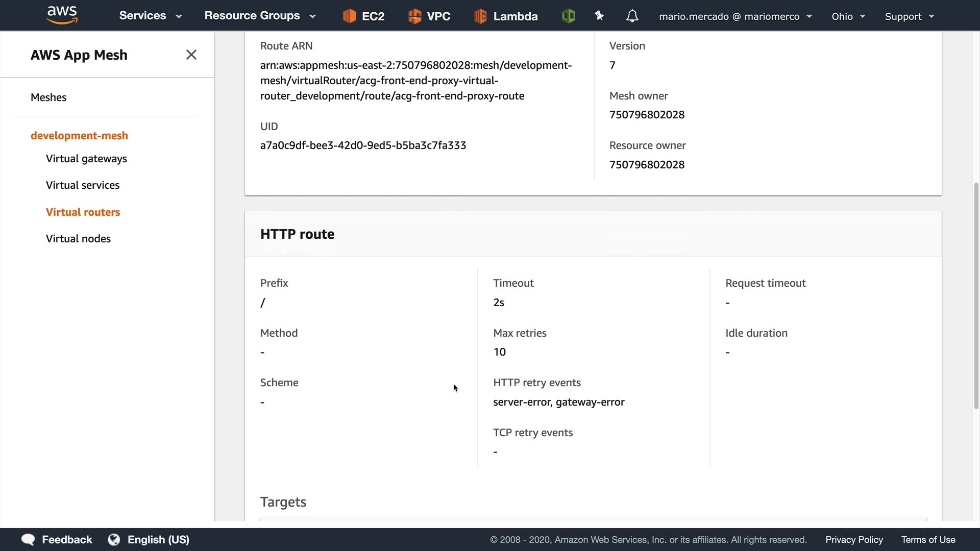Click the Feedback speech bubble icon
Viewport: 980px width, 551px height.
[x=28, y=540]
